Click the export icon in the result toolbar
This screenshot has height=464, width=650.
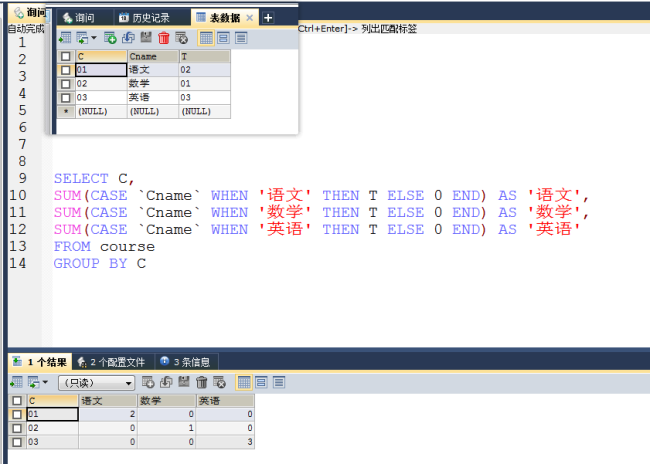pyautogui.click(x=33, y=382)
